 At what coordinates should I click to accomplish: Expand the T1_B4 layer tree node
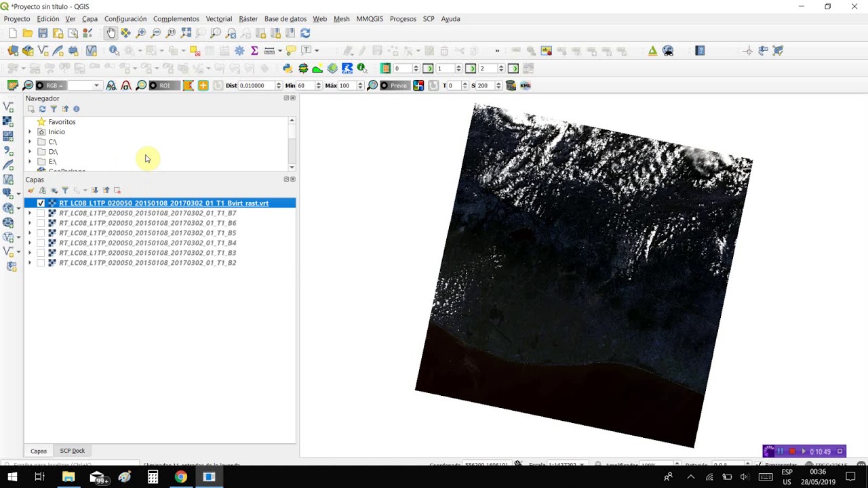tap(29, 243)
